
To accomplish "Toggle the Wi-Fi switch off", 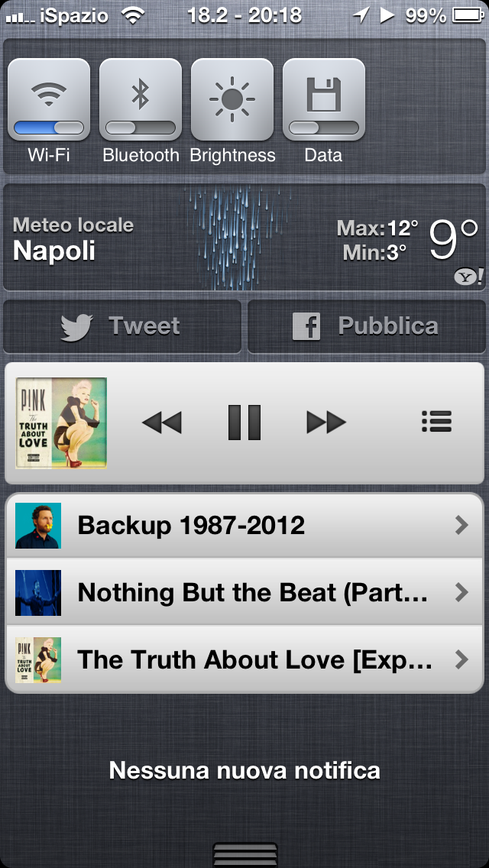I will point(49,128).
